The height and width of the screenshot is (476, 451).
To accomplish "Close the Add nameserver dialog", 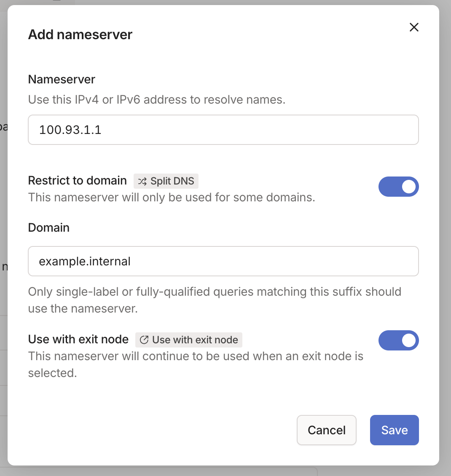I will pyautogui.click(x=414, y=27).
